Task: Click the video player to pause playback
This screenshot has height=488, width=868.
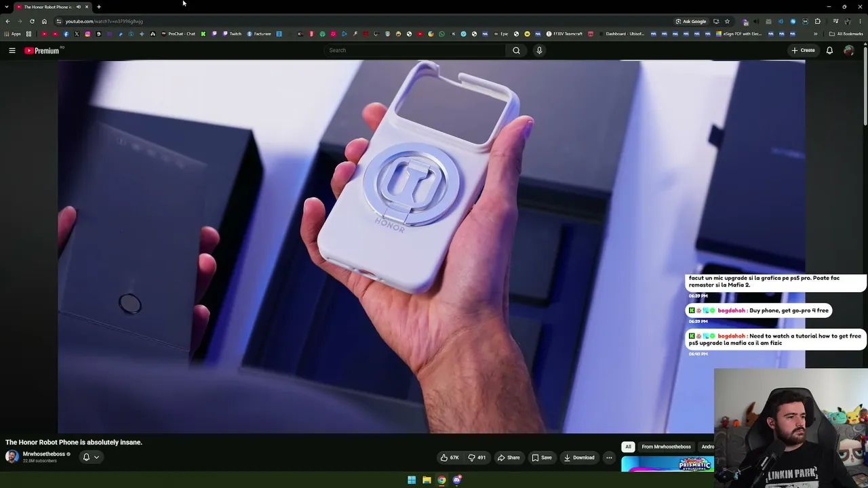Action: click(431, 247)
